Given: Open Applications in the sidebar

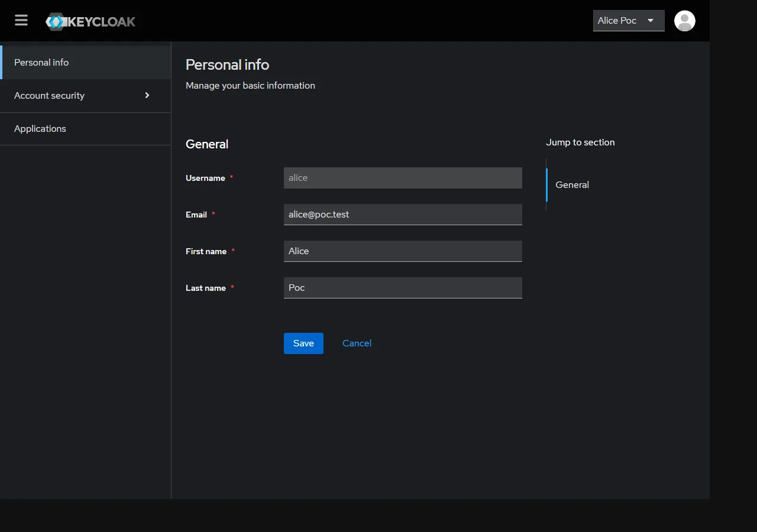Looking at the screenshot, I should (x=86, y=129).
